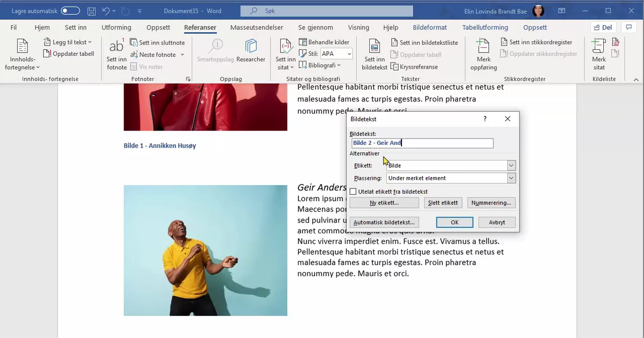Expand the Etikett dropdown in the dialog
The width and height of the screenshot is (644, 338).
point(511,166)
